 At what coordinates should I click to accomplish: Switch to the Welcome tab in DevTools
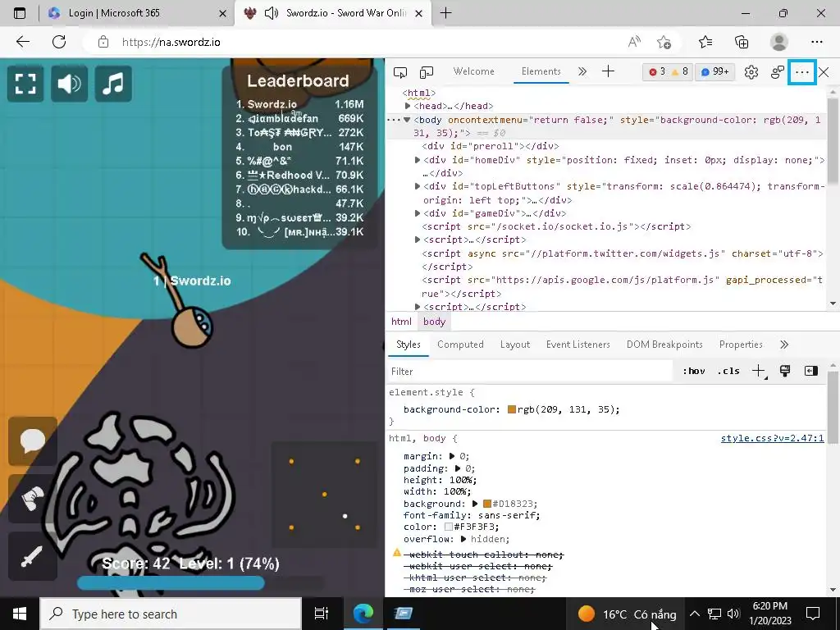point(473,71)
